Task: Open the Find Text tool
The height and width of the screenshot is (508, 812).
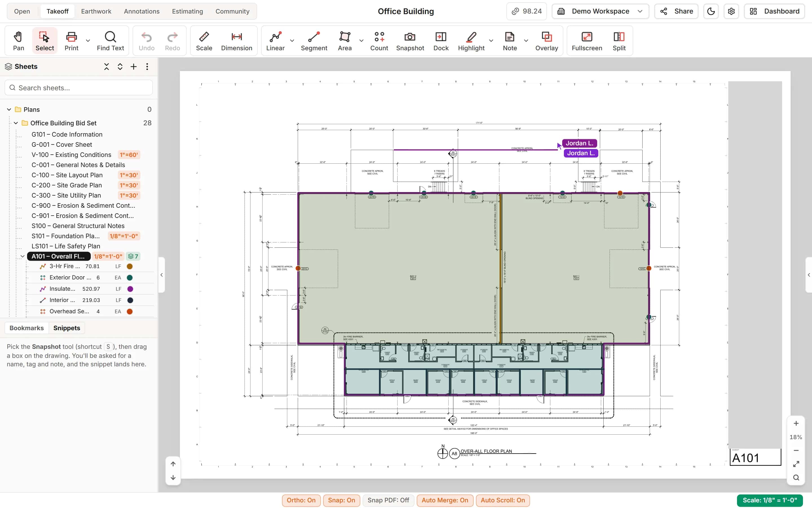Action: click(x=111, y=41)
